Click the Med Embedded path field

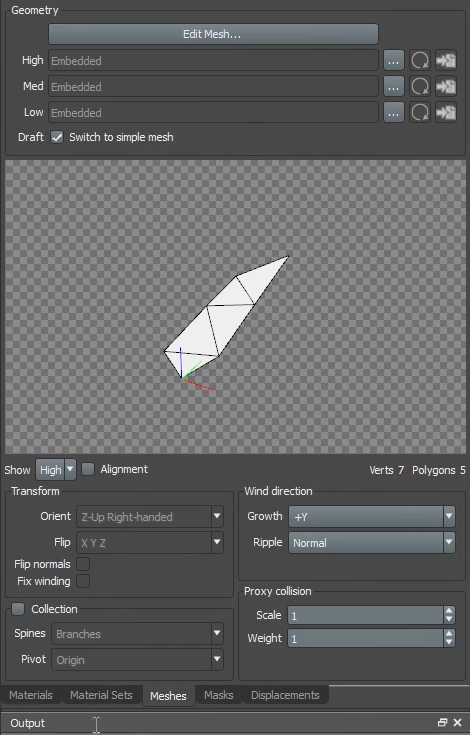[x=213, y=86]
